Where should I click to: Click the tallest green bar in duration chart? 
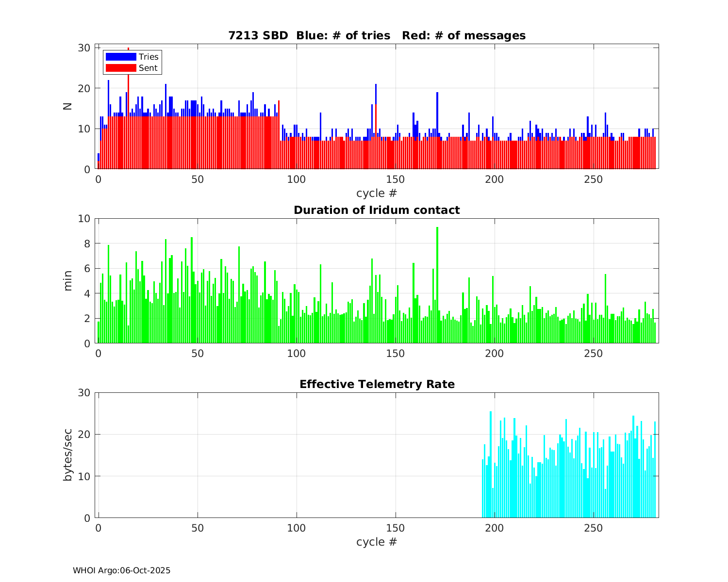(437, 286)
